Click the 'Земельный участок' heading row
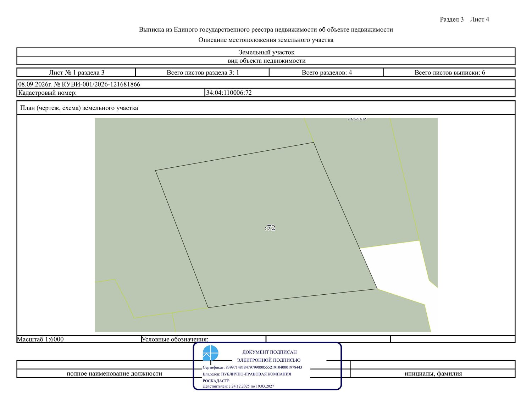This screenshot has height=411, width=532. tap(266, 52)
